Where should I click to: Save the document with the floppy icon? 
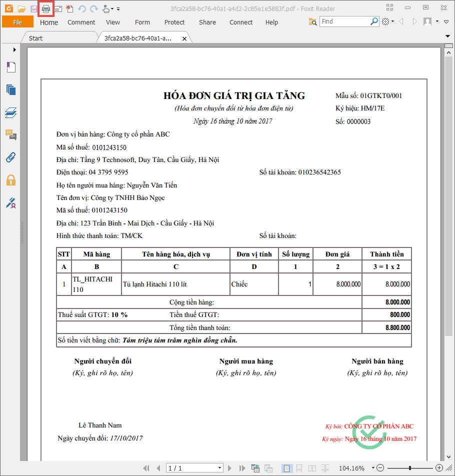33,9
